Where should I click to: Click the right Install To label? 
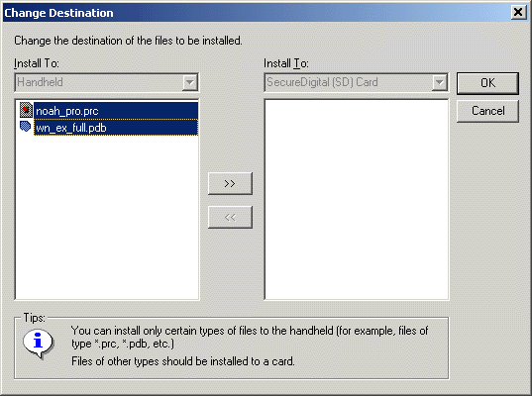[286, 63]
